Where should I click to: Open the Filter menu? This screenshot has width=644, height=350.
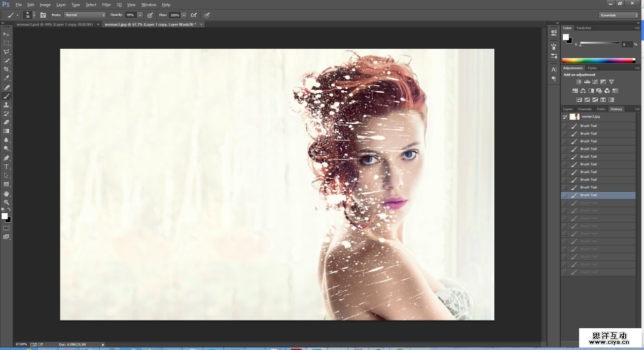click(x=106, y=5)
